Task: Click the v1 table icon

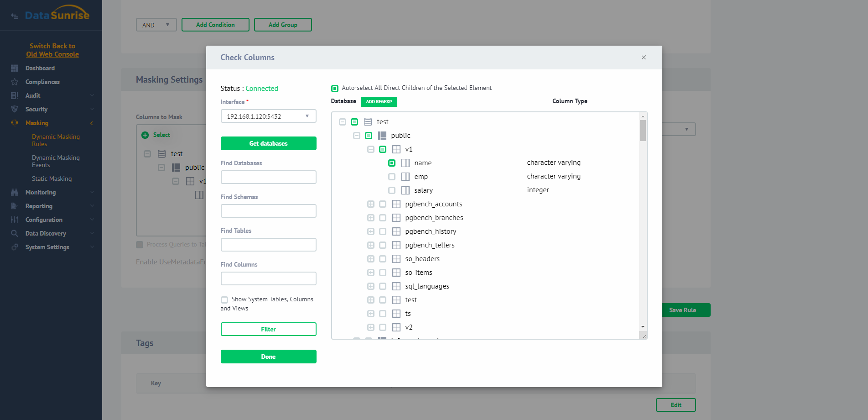Action: 396,149
